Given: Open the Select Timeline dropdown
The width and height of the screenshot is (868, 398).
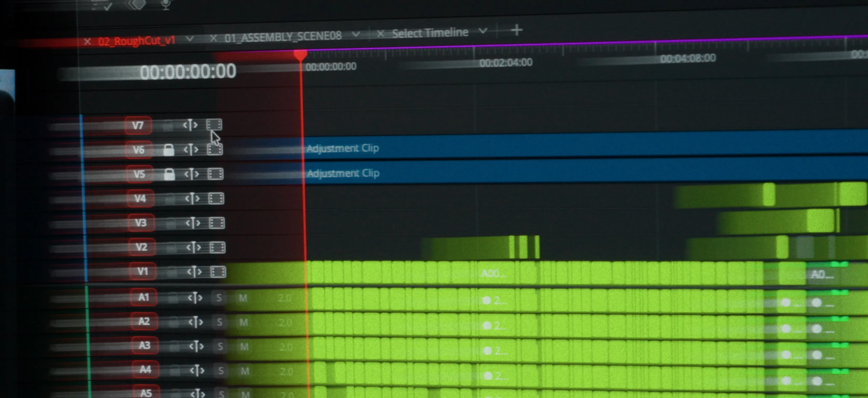Looking at the screenshot, I should 483,31.
